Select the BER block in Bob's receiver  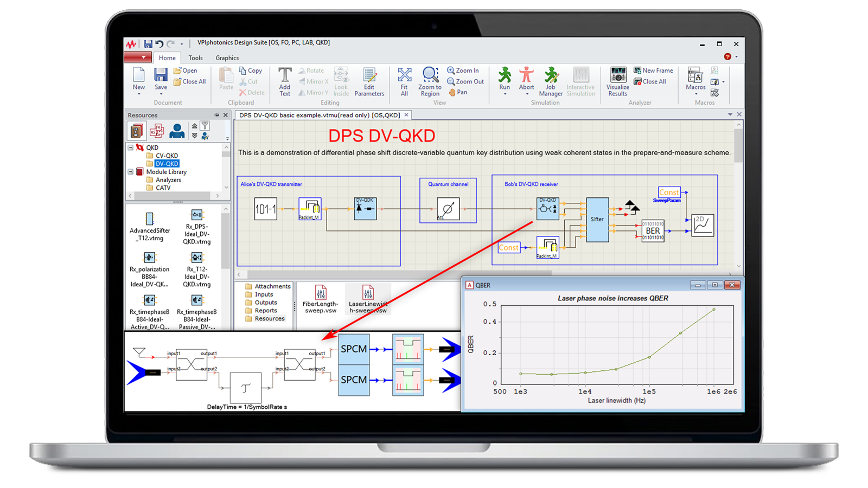(x=653, y=231)
